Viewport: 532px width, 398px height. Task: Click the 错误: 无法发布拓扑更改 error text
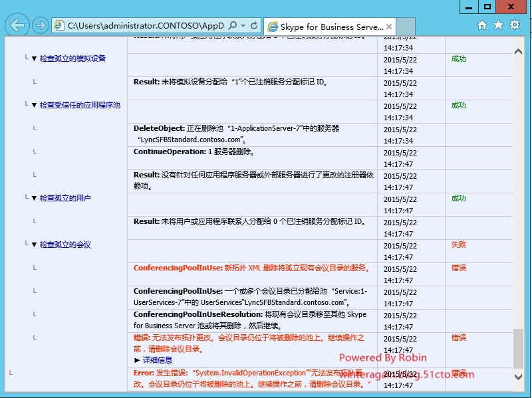click(x=249, y=343)
